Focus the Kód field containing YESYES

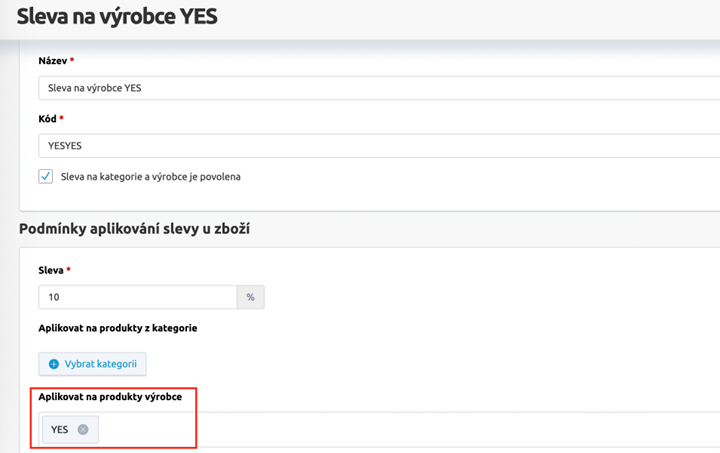380,145
